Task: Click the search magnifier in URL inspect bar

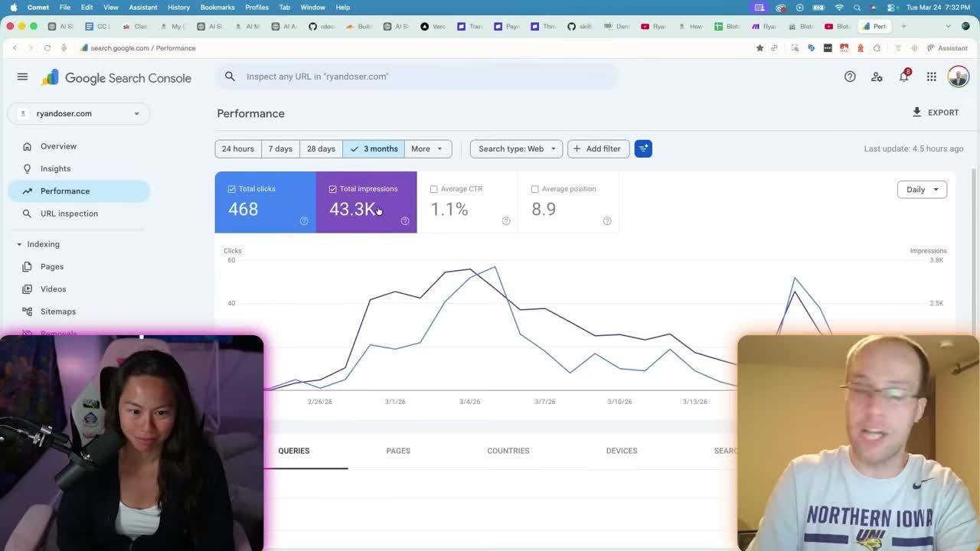Action: (x=230, y=77)
